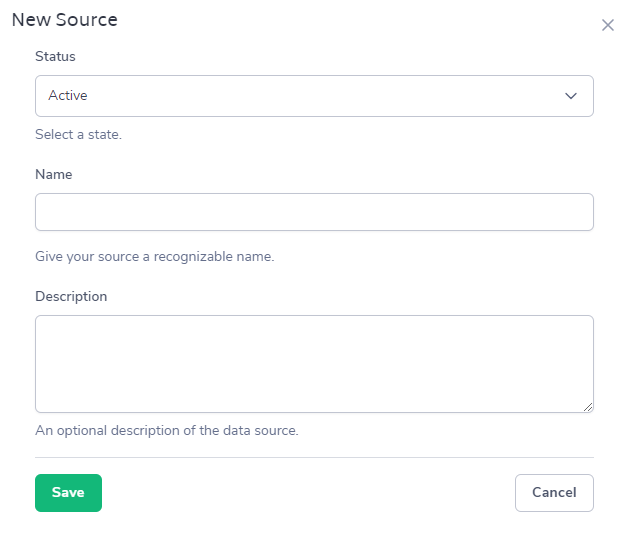Grab the Description box resize handle
Image resolution: width=632 pixels, height=540 pixels.
(588, 407)
